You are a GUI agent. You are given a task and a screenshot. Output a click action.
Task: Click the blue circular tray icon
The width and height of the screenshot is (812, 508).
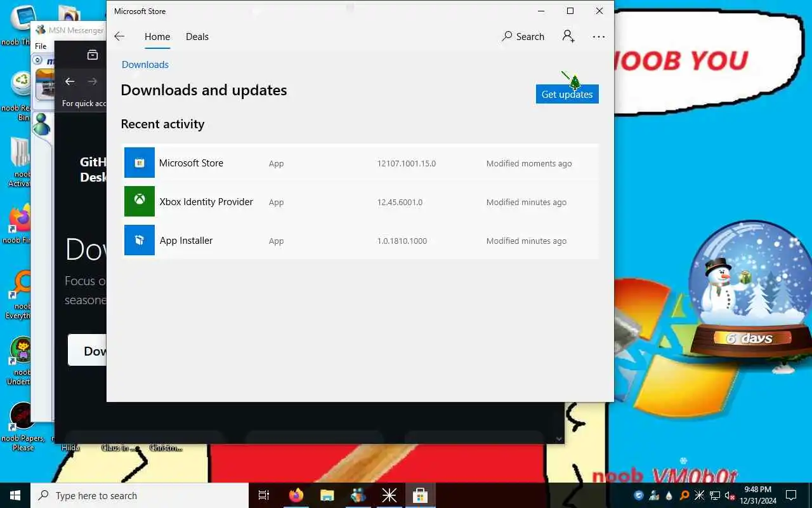click(x=639, y=495)
